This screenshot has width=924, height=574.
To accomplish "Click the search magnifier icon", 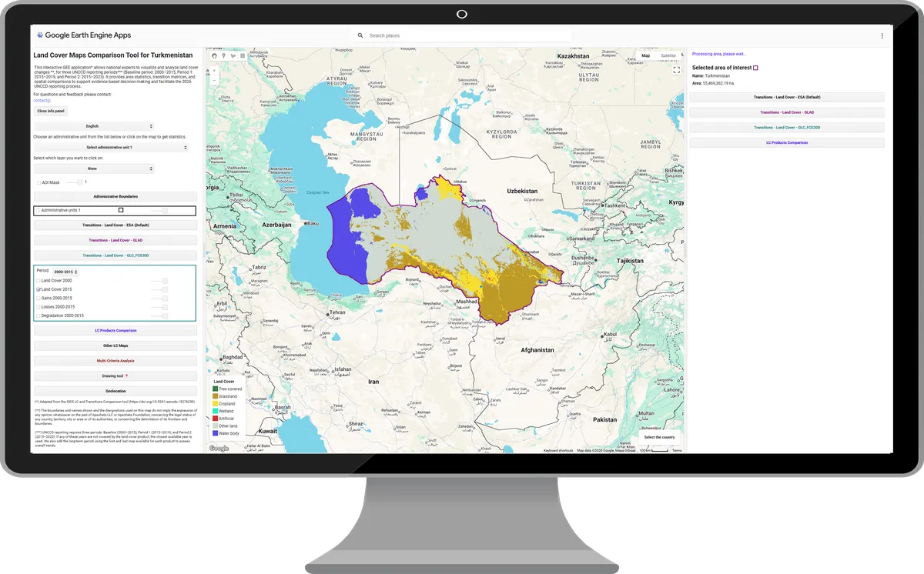I will (360, 35).
